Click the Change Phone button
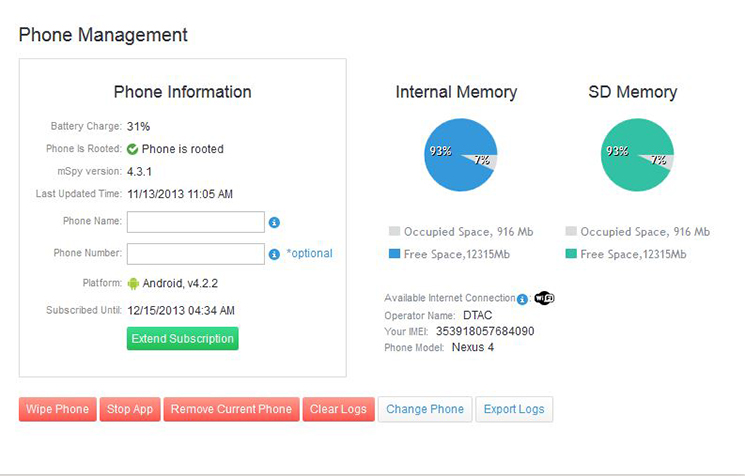The image size is (745, 476). (x=425, y=409)
